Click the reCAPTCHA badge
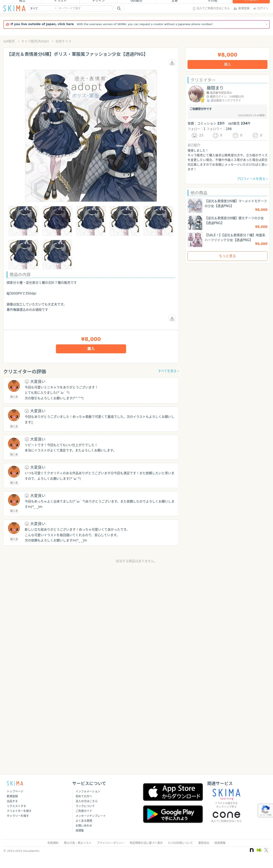 pyautogui.click(x=265, y=810)
